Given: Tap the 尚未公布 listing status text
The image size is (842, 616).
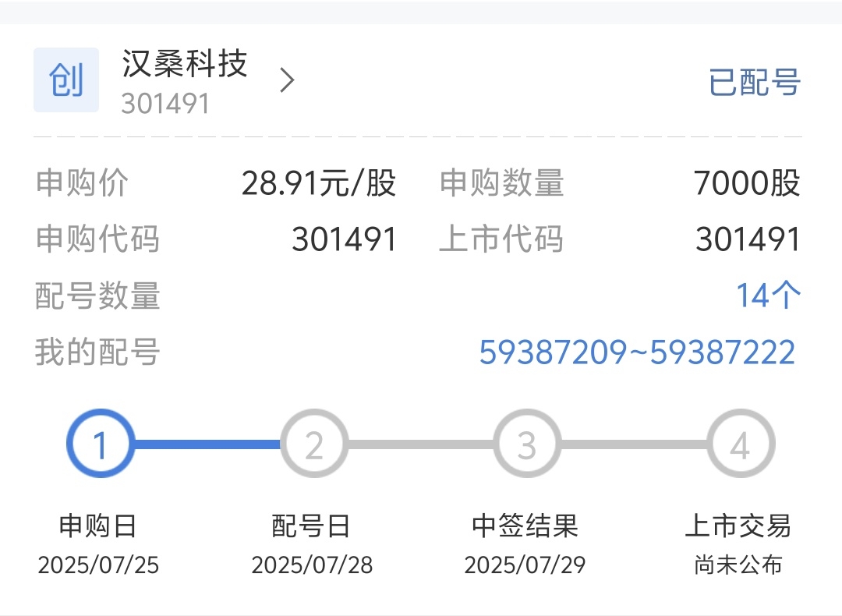Looking at the screenshot, I should point(738,565).
